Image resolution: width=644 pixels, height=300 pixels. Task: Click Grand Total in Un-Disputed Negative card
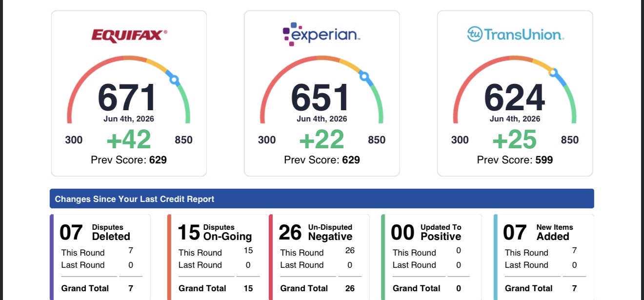click(x=304, y=288)
